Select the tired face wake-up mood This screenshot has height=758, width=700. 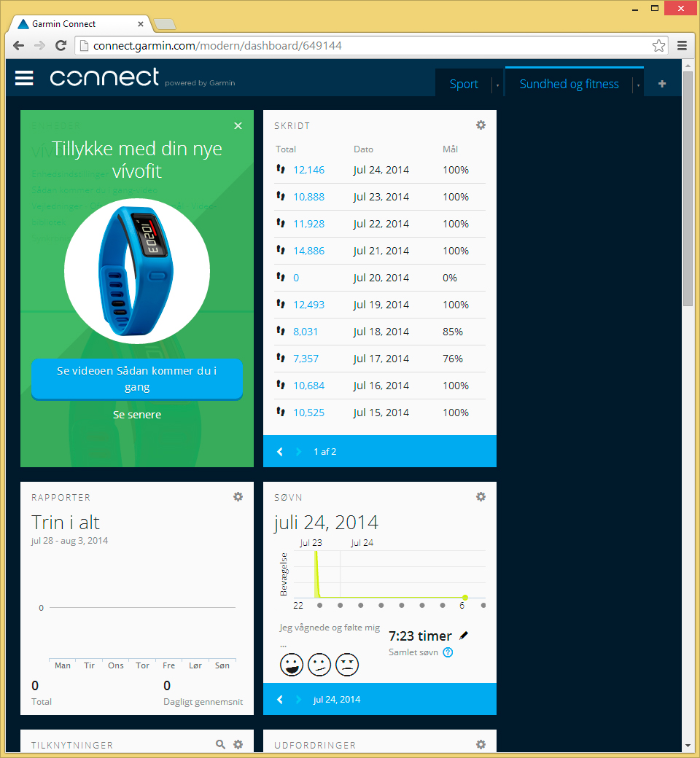pos(347,665)
